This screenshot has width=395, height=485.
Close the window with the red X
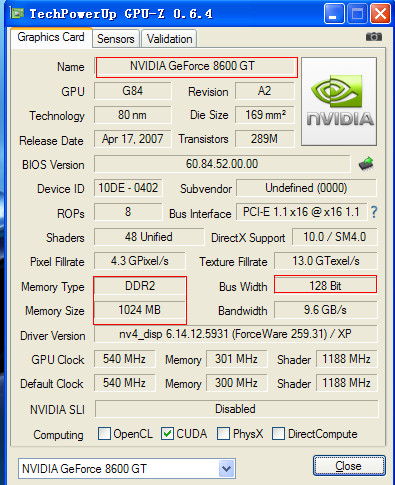coord(380,14)
